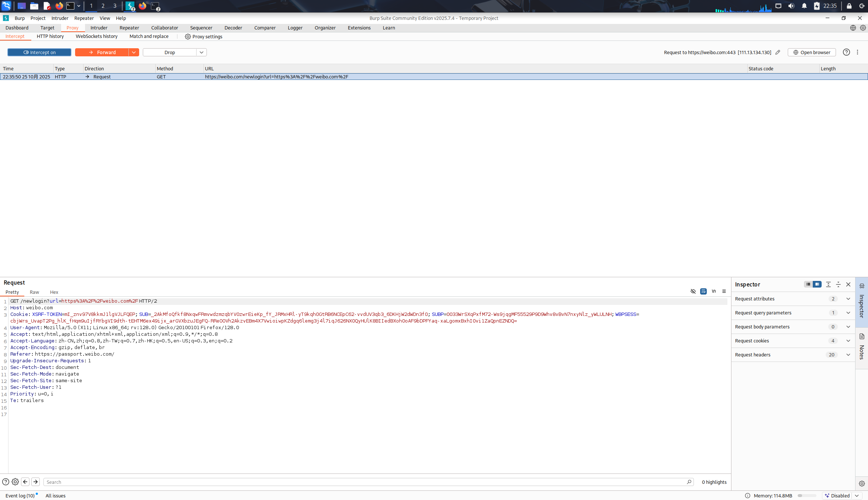Open the Drop dropdown arrow
The height and width of the screenshot is (500, 868).
pyautogui.click(x=201, y=52)
